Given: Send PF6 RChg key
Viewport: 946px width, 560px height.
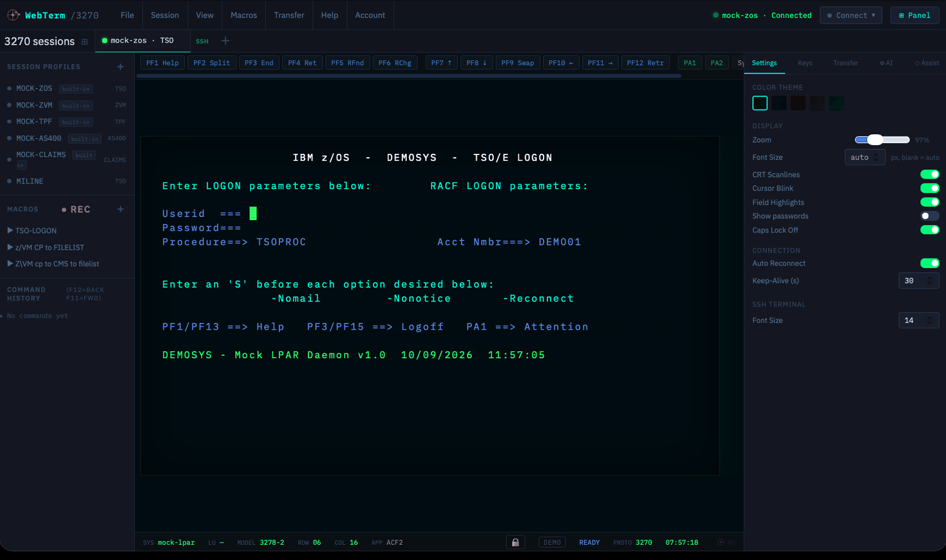Looking at the screenshot, I should (x=395, y=63).
